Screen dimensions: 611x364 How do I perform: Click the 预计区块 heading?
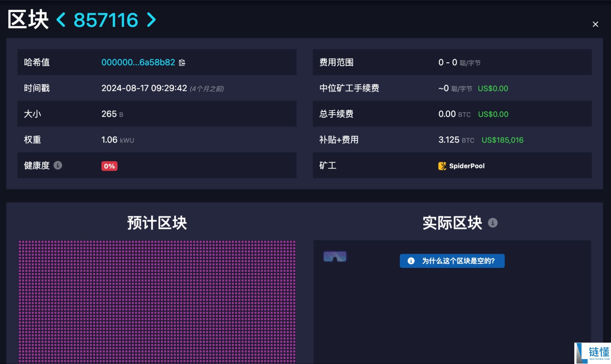point(157,223)
